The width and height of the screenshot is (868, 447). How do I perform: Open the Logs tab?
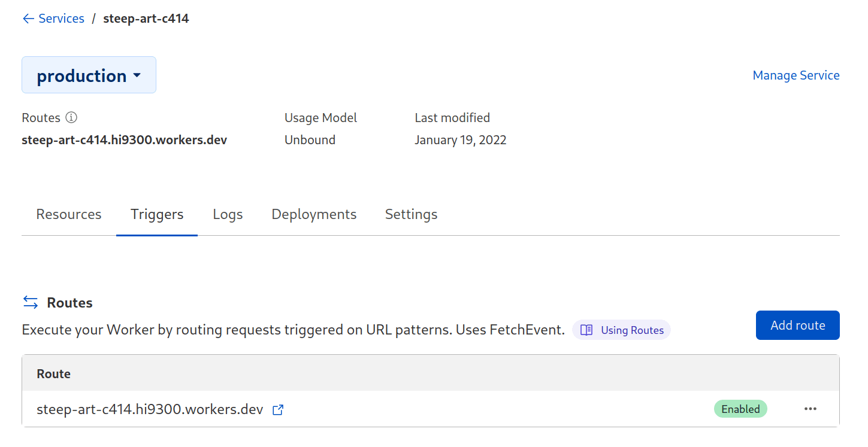228,214
